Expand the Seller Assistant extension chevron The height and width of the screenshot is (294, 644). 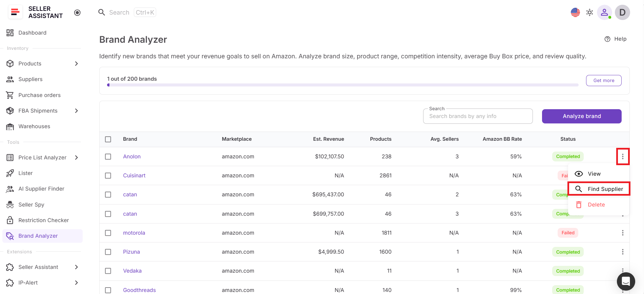tap(77, 267)
